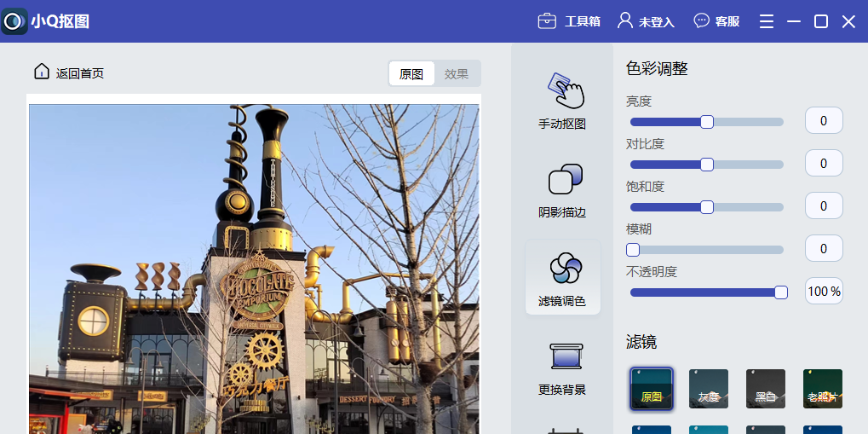Click the 滤镜 section heading
The image size is (868, 434).
[641, 341]
